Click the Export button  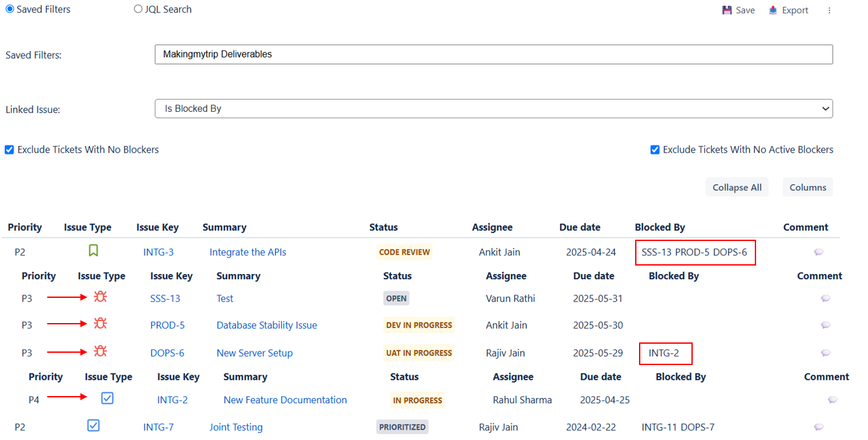(788, 10)
